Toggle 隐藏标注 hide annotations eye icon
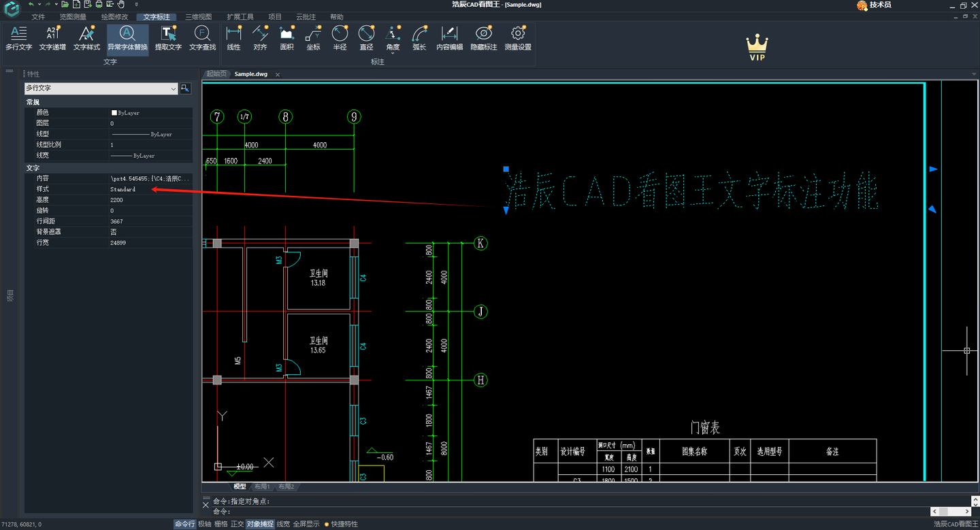 coord(484,38)
